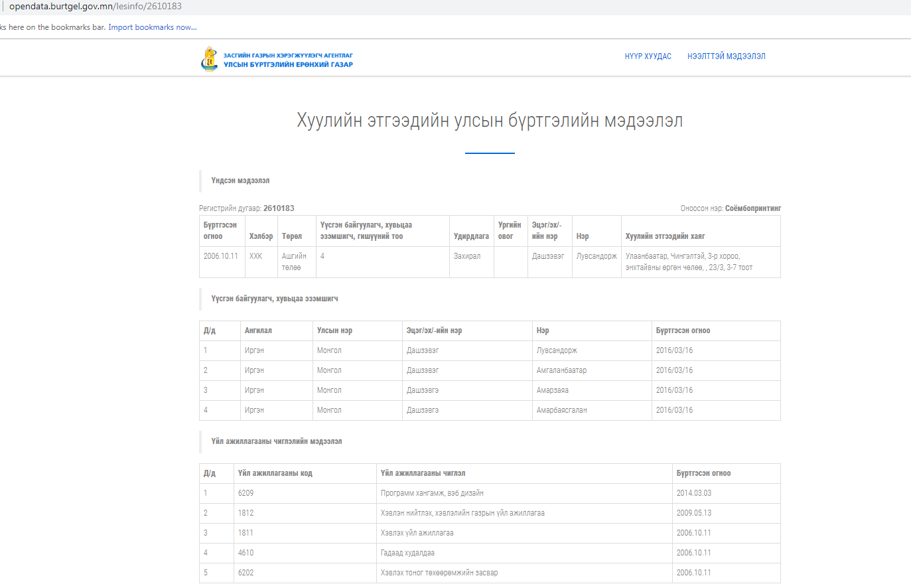Click date 2014.03.03 in activities table
The width and height of the screenshot is (911, 588).
(693, 493)
